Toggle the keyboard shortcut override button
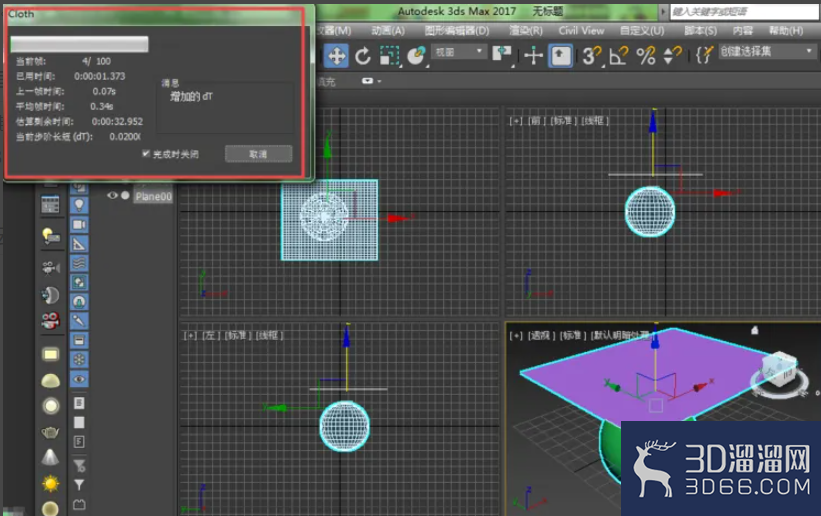821x516 pixels. pos(560,56)
